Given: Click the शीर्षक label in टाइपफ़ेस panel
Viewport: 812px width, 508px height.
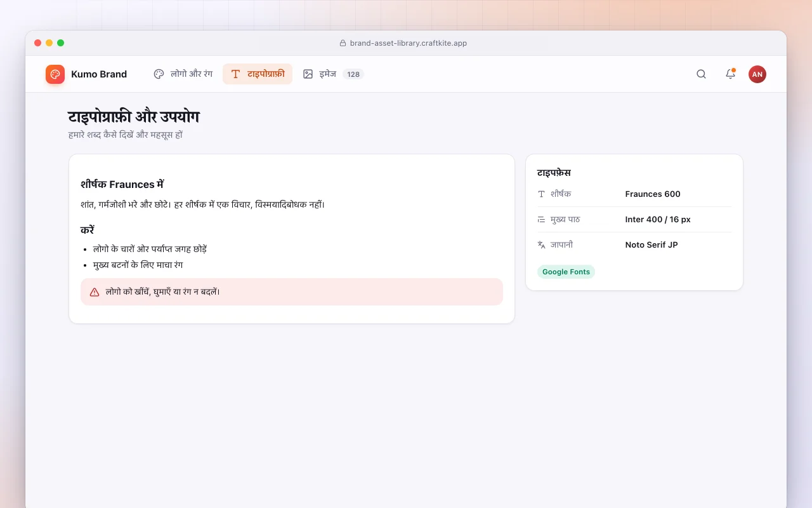Looking at the screenshot, I should 561,194.
